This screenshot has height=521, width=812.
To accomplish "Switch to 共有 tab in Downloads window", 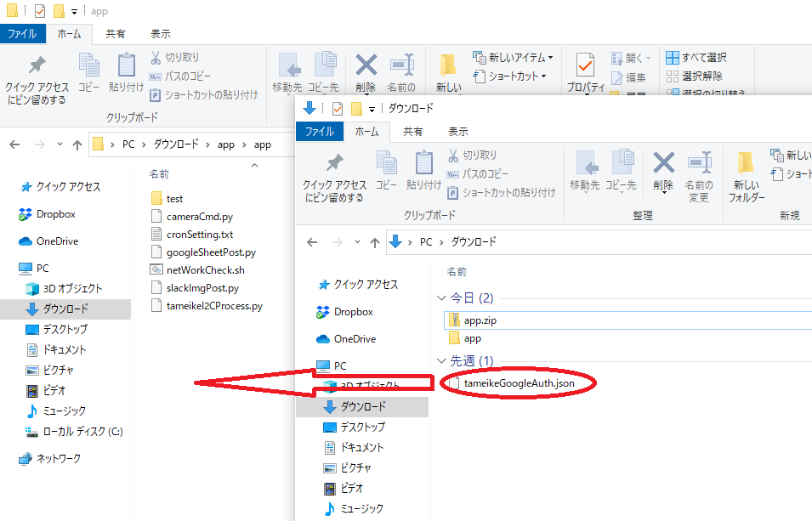I will [x=413, y=132].
